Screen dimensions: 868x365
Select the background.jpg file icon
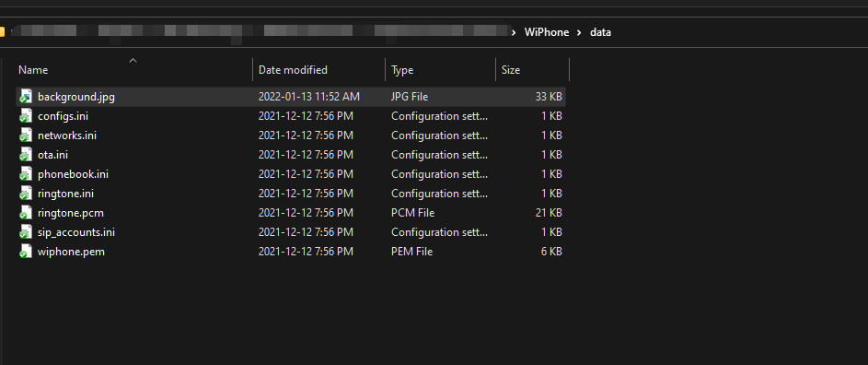(26, 97)
